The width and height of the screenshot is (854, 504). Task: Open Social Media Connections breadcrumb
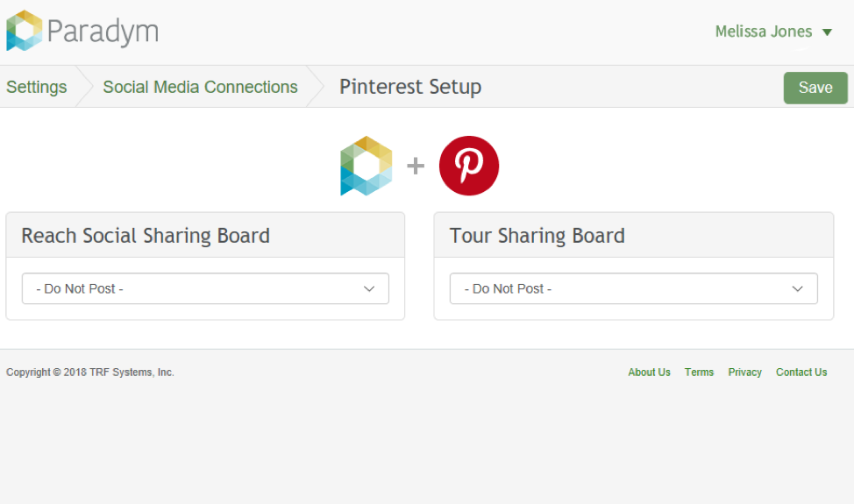click(201, 87)
